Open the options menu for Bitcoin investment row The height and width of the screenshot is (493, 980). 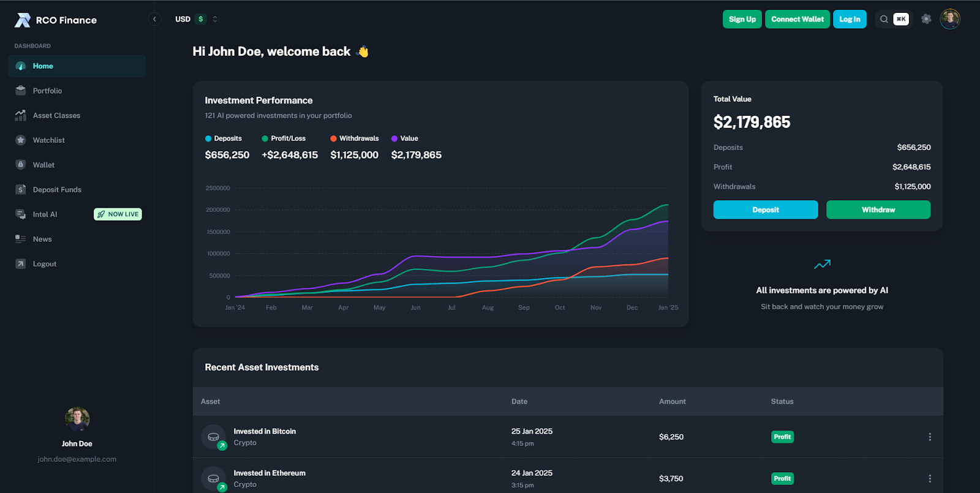click(x=930, y=437)
